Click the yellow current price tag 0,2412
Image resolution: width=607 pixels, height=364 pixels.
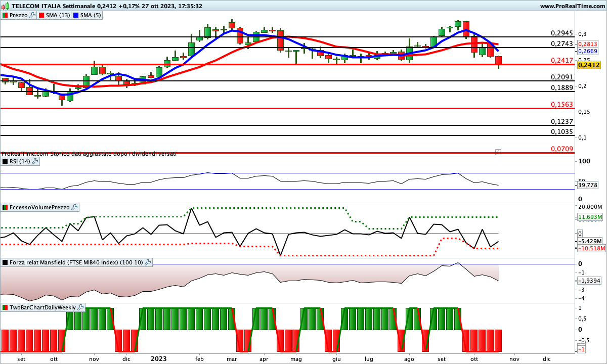(x=588, y=65)
